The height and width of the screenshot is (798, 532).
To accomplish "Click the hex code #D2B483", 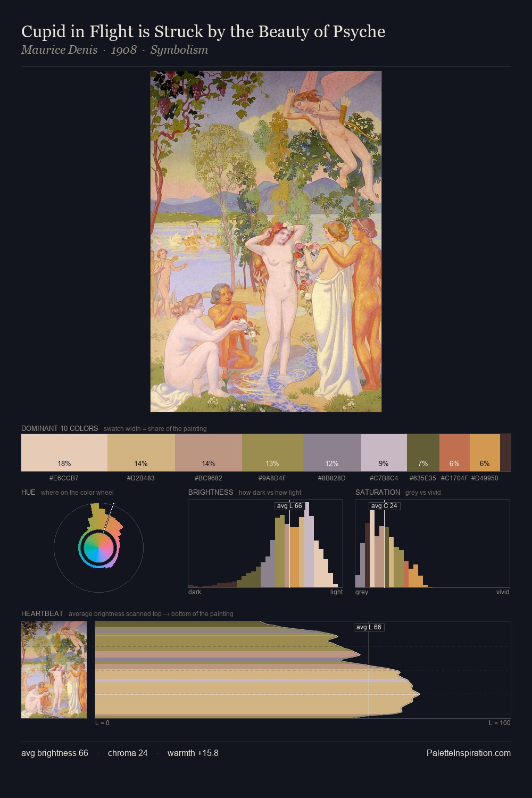I will (141, 478).
